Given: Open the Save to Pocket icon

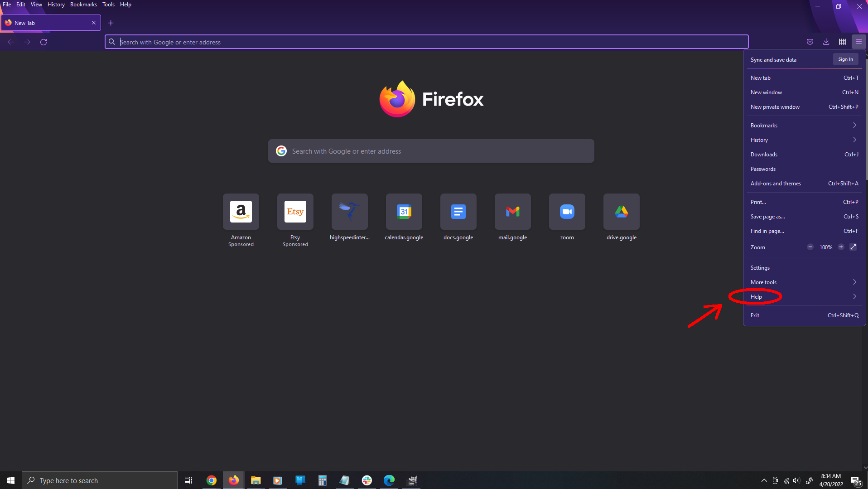Looking at the screenshot, I should (x=810, y=42).
